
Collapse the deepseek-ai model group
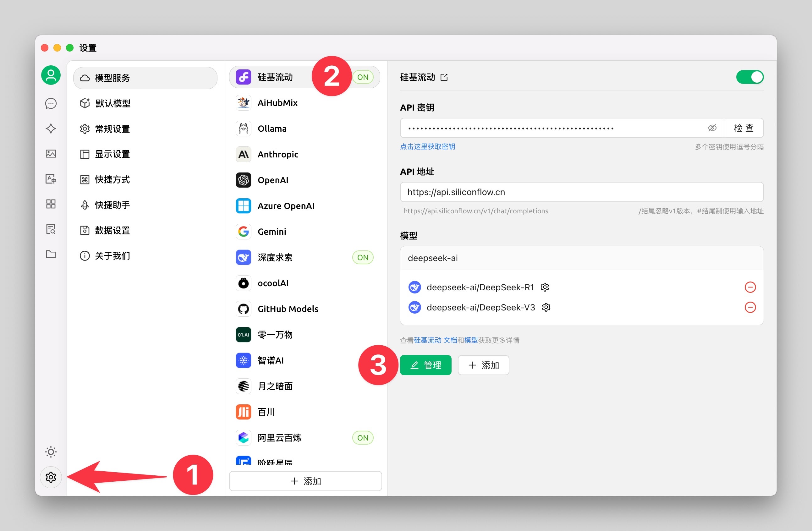[581, 258]
